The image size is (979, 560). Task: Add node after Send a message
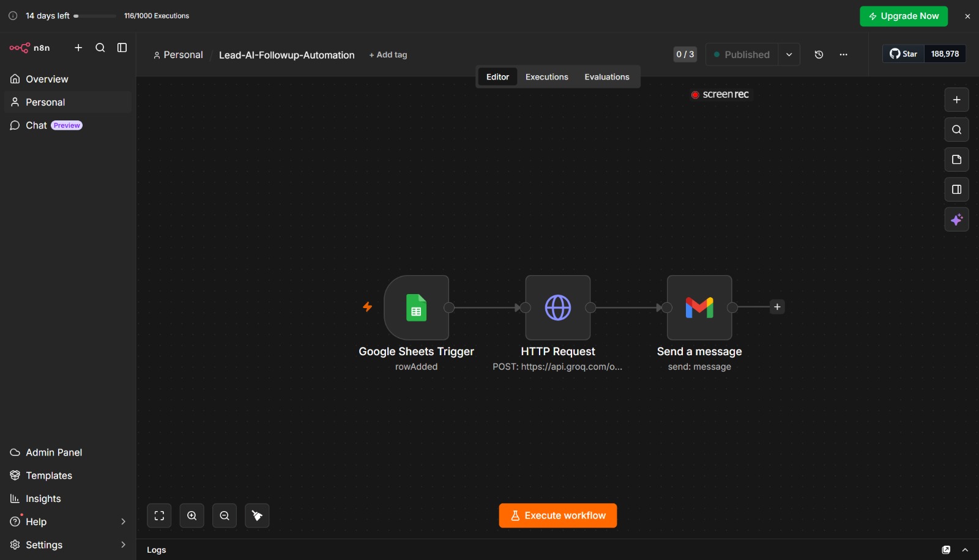coord(777,307)
